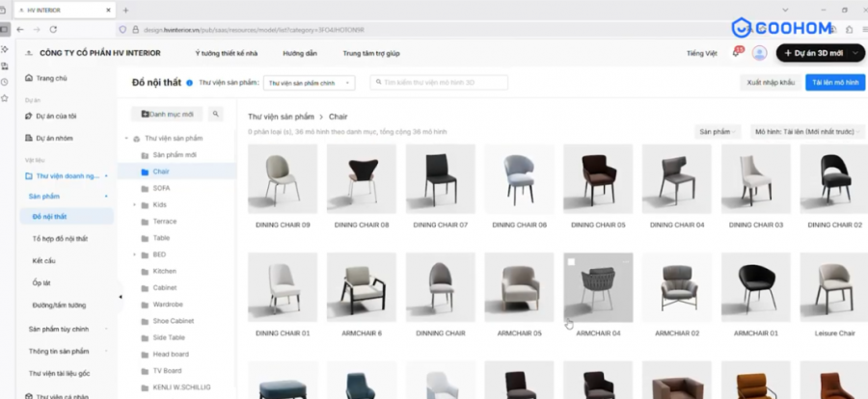Open the DINING CHAIR 05 thumbnail

[598, 178]
